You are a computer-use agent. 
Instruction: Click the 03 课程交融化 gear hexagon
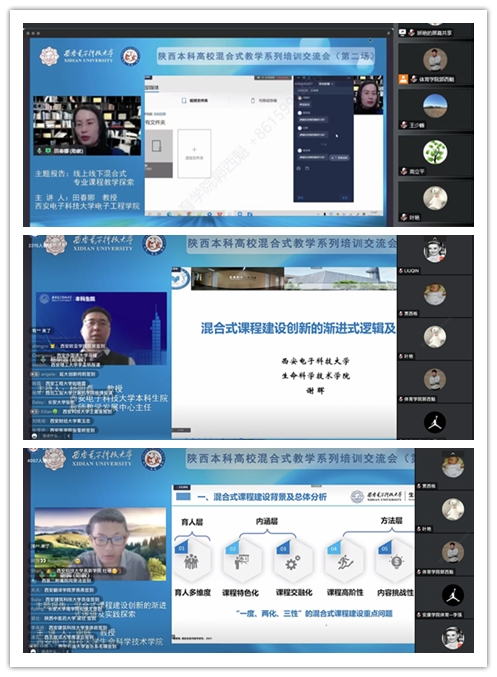[x=292, y=560]
